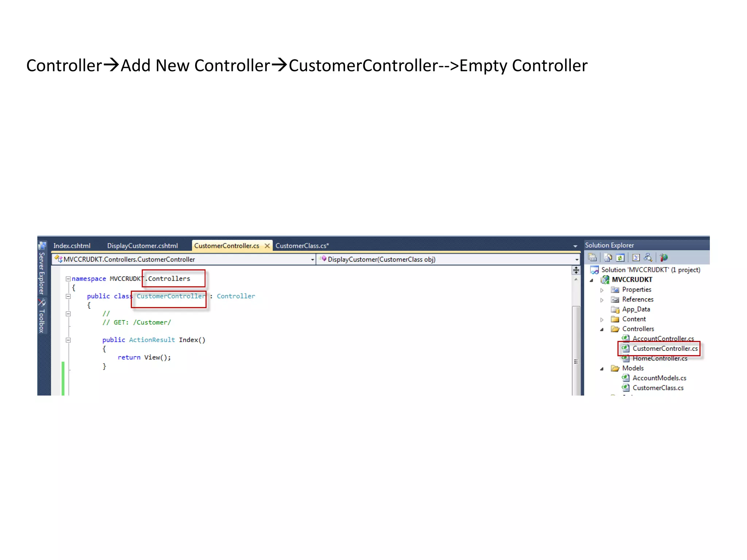
Task: Select CustomerClass.cs under Models folder
Action: coord(658,388)
